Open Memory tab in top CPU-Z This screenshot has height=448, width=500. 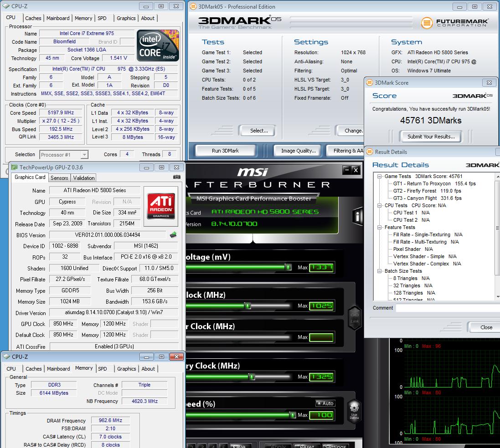pyautogui.click(x=83, y=18)
